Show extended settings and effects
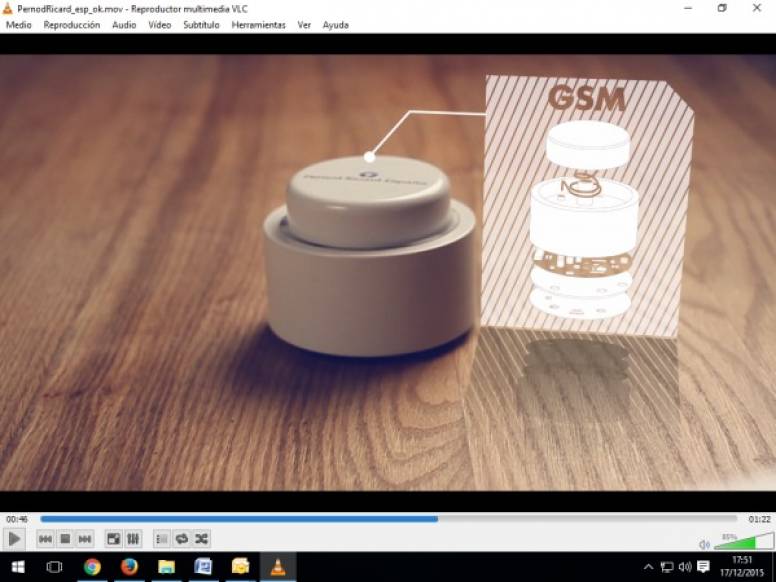The height and width of the screenshot is (582, 776). [x=133, y=539]
